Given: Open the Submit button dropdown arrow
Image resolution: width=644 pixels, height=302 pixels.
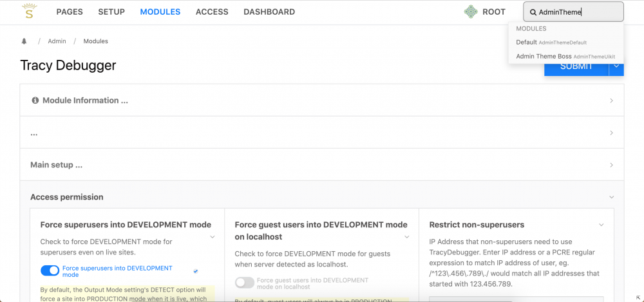Looking at the screenshot, I should click(x=616, y=66).
